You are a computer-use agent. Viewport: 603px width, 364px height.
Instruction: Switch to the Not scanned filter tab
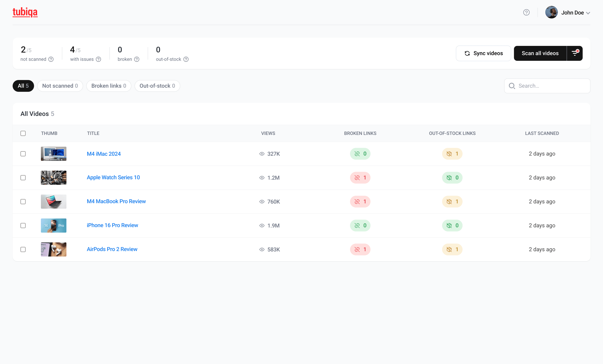[x=60, y=86]
